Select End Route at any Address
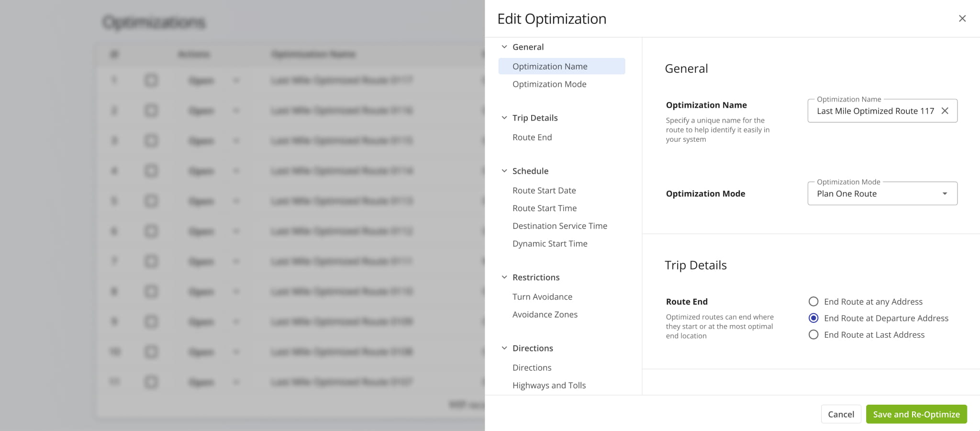This screenshot has width=980, height=431. pyautogui.click(x=813, y=302)
